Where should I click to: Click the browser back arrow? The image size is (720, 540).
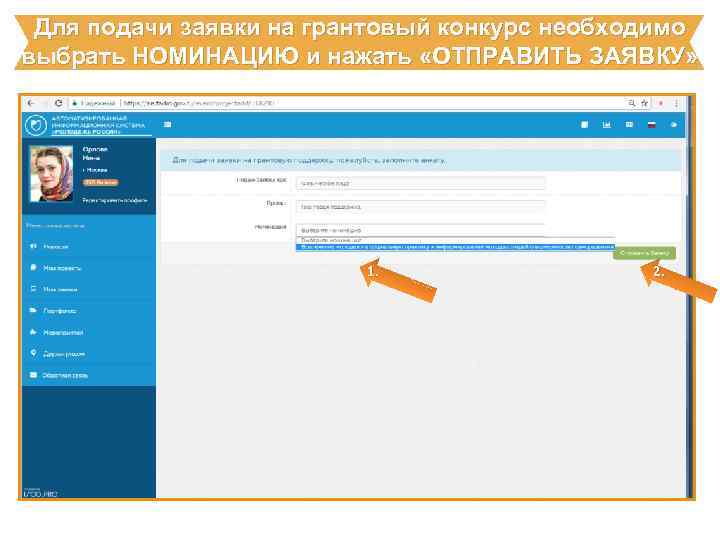coord(31,103)
